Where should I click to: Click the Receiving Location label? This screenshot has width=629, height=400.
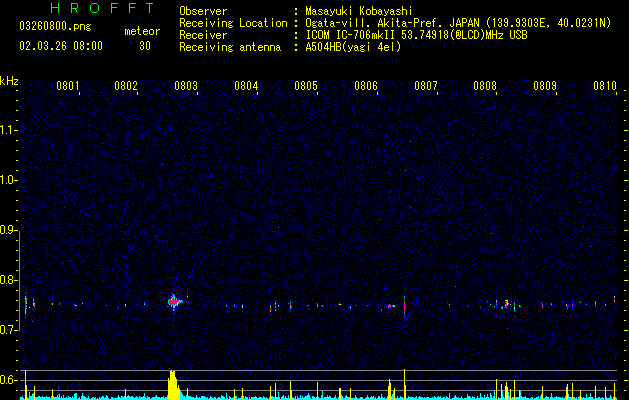click(233, 23)
